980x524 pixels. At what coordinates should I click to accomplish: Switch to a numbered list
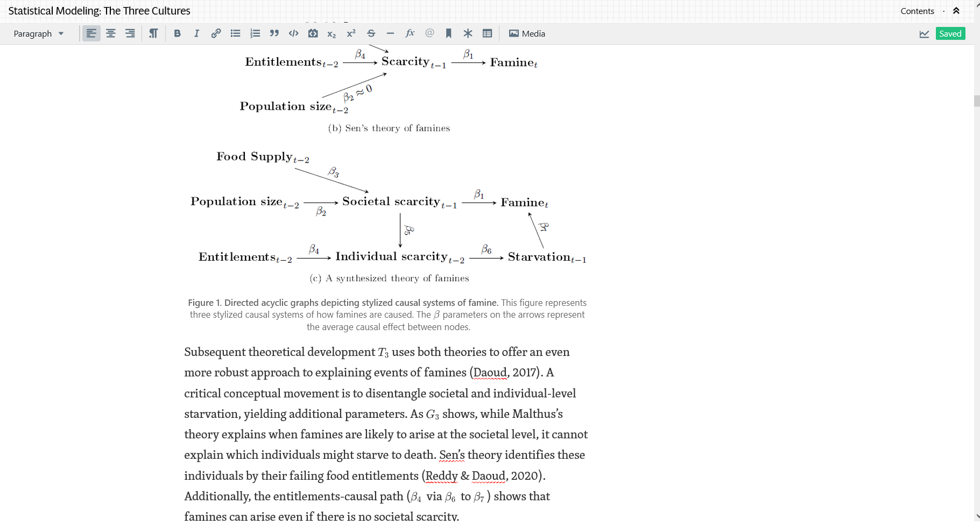click(255, 33)
